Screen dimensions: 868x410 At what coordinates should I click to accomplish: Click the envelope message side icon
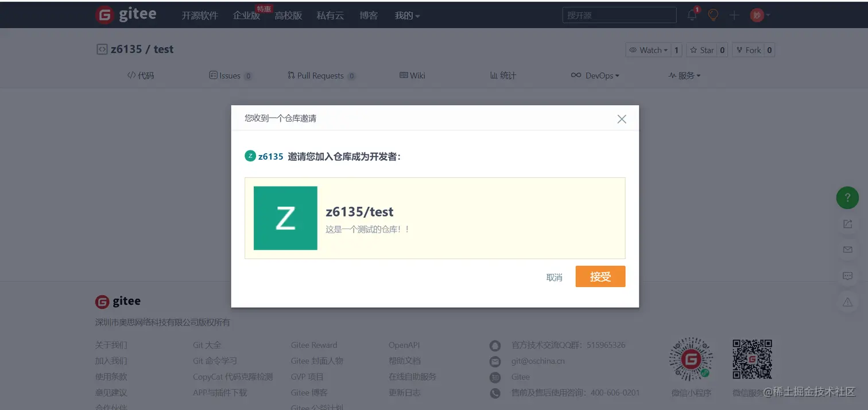click(847, 250)
